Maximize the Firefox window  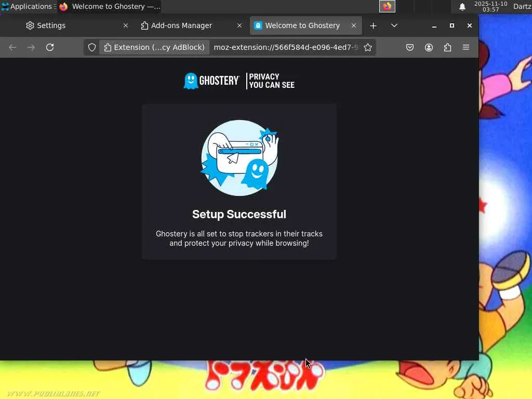[x=452, y=26]
